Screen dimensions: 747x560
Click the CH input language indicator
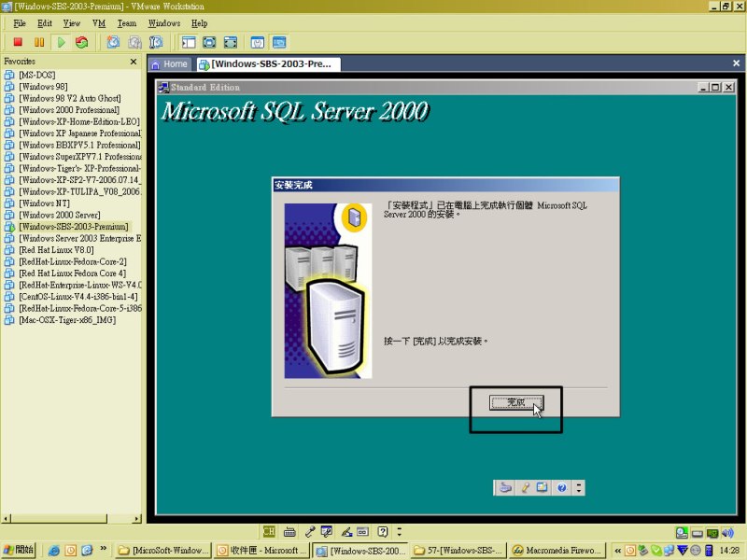(x=269, y=531)
